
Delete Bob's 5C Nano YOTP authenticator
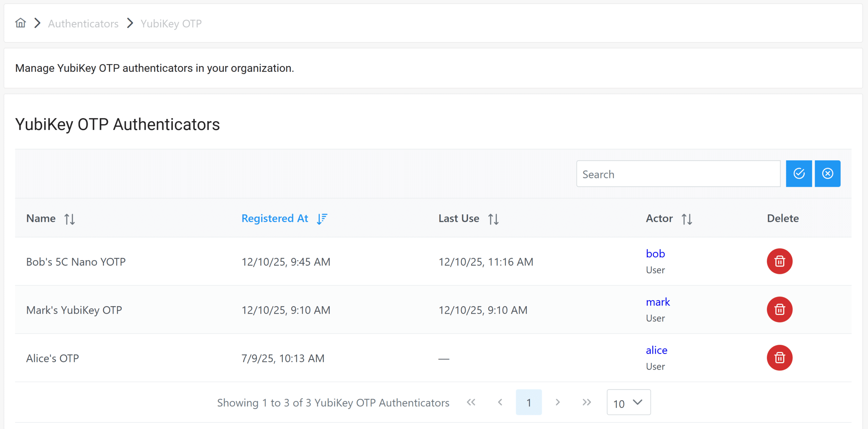pyautogui.click(x=780, y=261)
